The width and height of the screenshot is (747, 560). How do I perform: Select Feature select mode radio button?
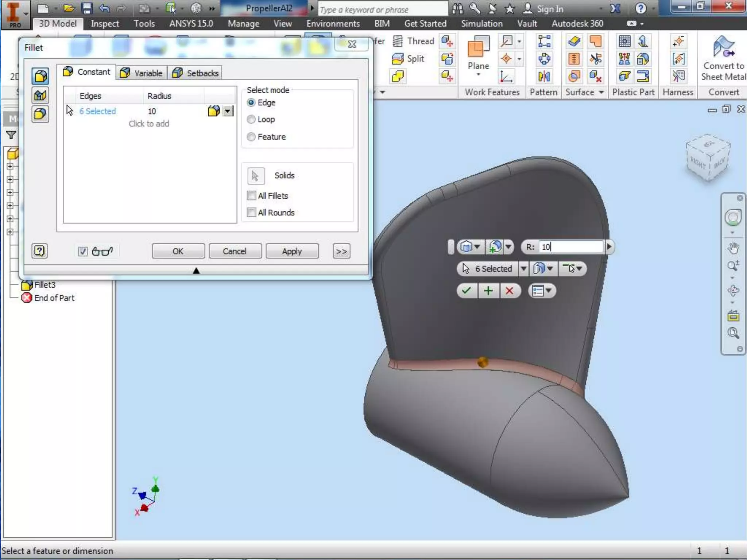251,137
